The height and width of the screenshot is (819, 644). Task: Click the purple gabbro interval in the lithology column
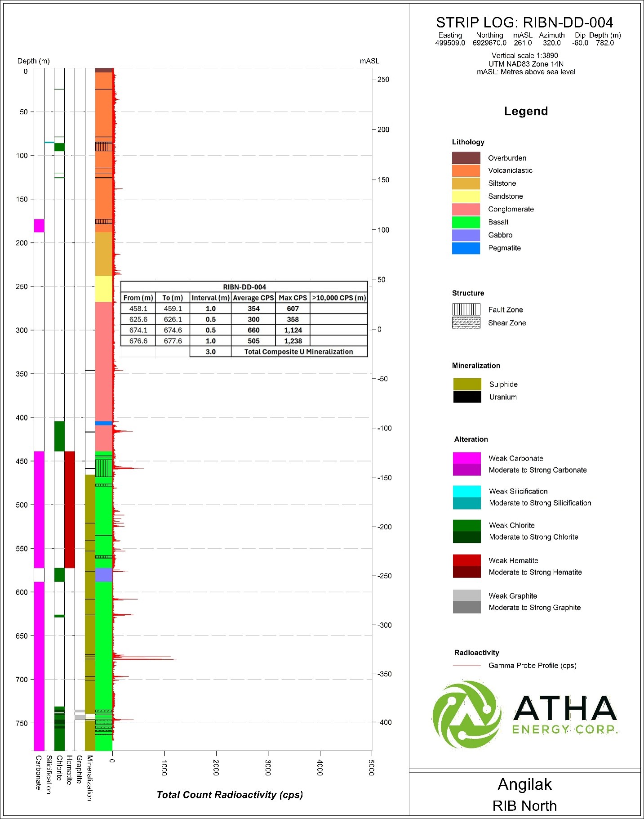(x=103, y=575)
